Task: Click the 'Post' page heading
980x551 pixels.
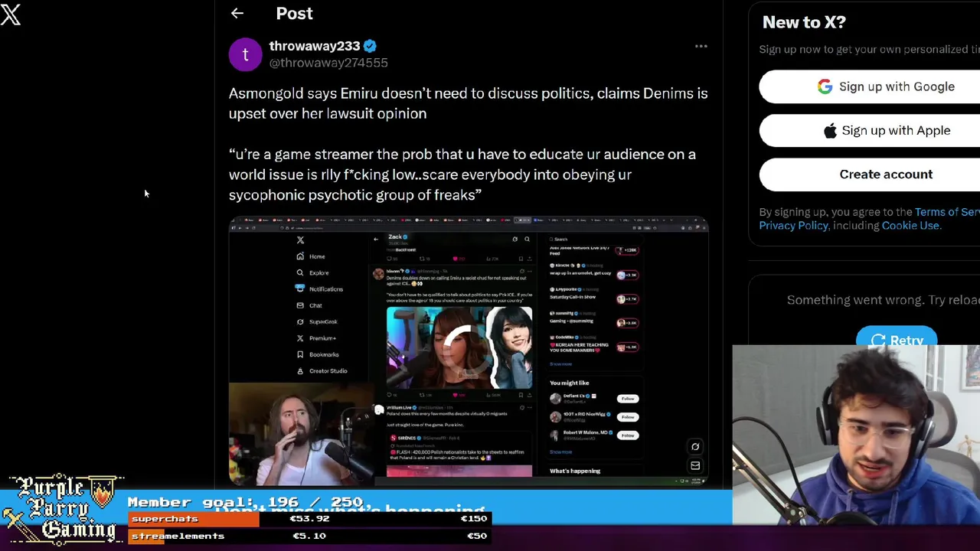Action: (x=294, y=14)
